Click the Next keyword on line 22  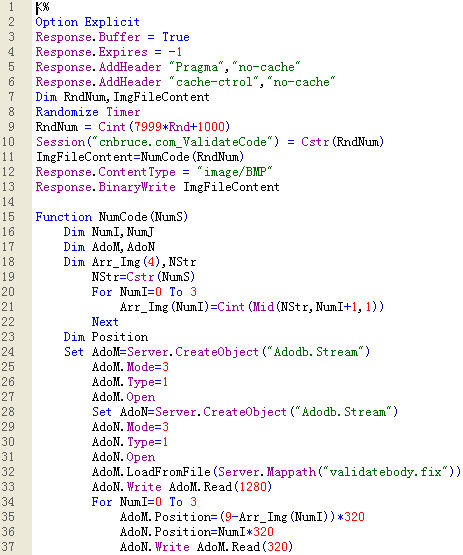[x=105, y=322]
